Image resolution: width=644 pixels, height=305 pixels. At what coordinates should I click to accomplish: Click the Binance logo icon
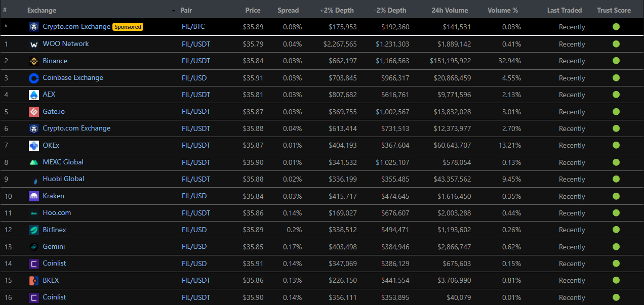[34, 61]
